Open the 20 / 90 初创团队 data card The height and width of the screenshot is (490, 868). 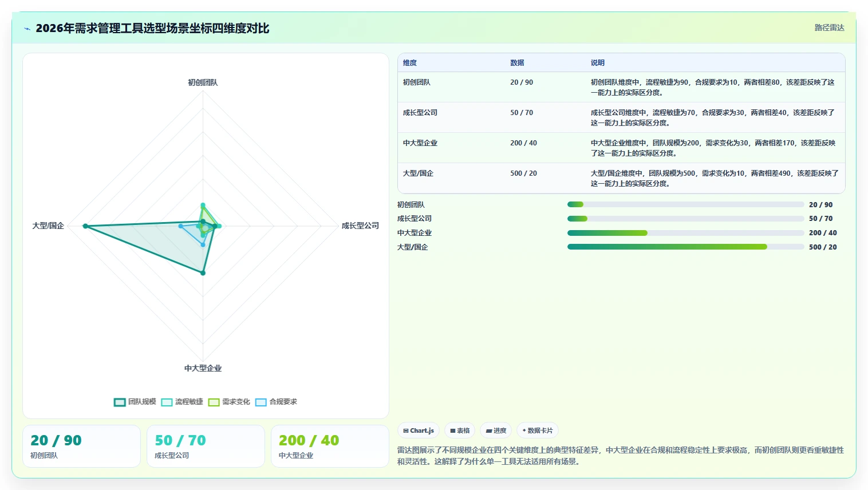coord(81,446)
